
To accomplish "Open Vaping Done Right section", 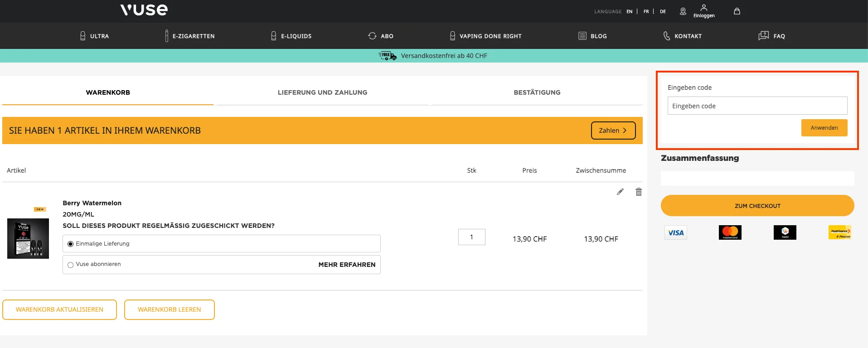I will (x=485, y=36).
